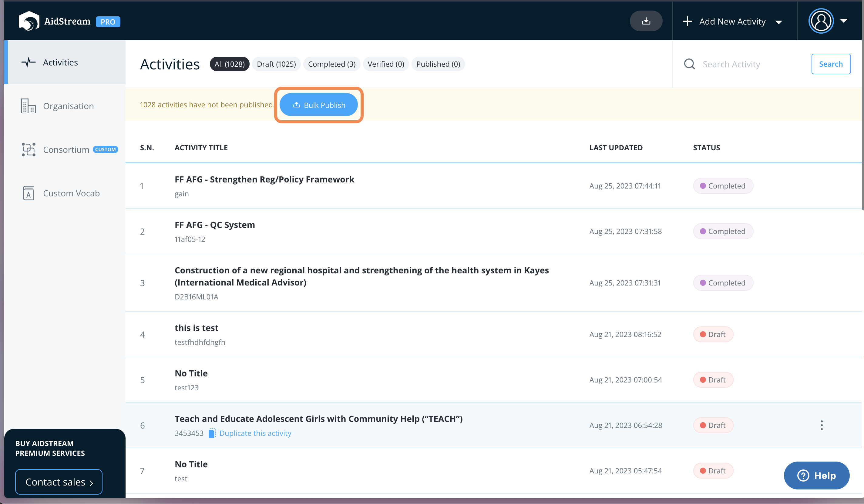The width and height of the screenshot is (864, 504).
Task: Click the Help button
Action: coord(816,475)
